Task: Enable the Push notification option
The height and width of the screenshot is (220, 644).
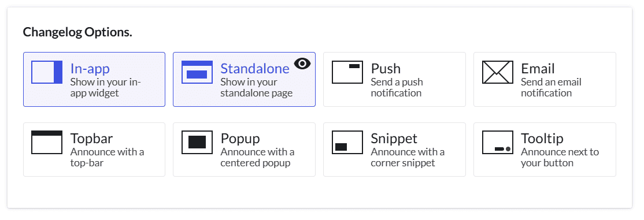Action: pyautogui.click(x=394, y=79)
